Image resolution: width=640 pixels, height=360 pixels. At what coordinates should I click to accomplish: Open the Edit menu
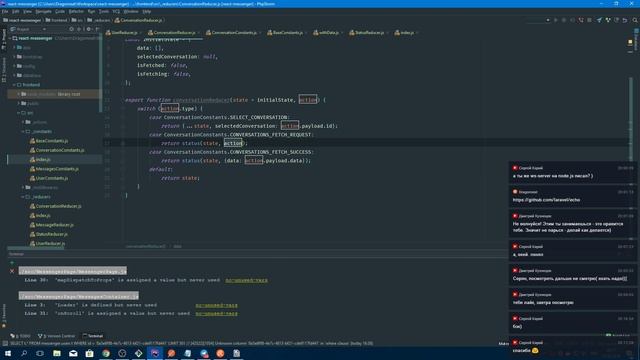tap(16, 11)
